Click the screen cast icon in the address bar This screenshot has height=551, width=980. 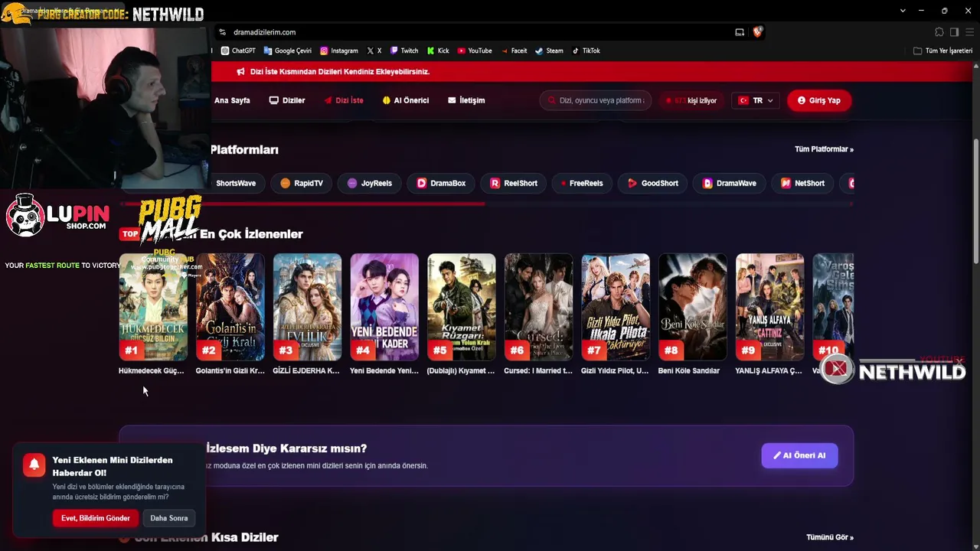coord(740,32)
